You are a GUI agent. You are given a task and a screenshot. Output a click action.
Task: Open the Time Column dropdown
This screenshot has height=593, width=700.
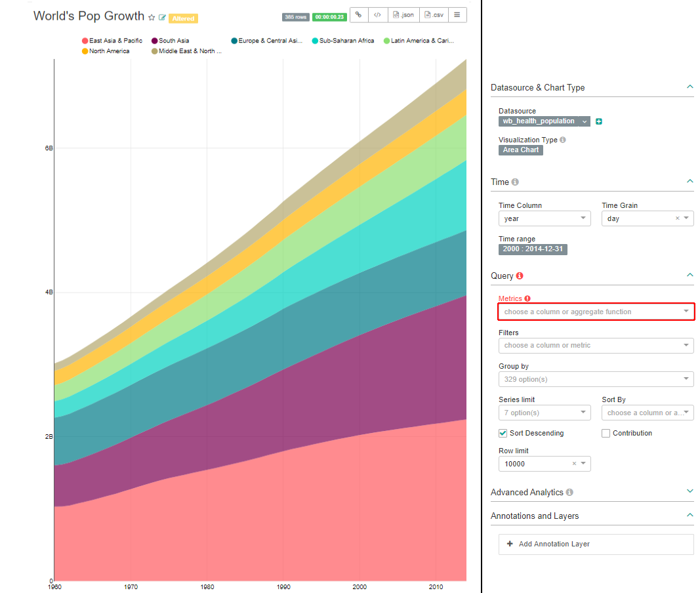point(545,218)
